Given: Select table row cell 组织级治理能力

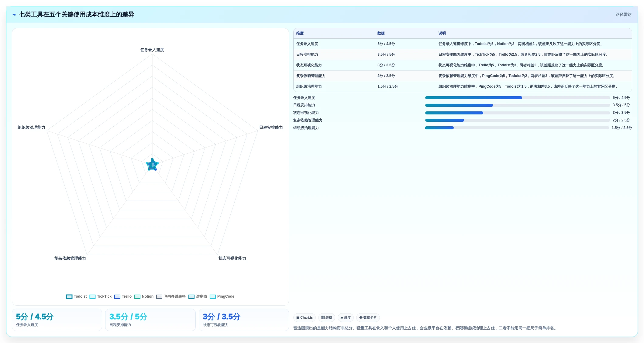Looking at the screenshot, I should [309, 87].
